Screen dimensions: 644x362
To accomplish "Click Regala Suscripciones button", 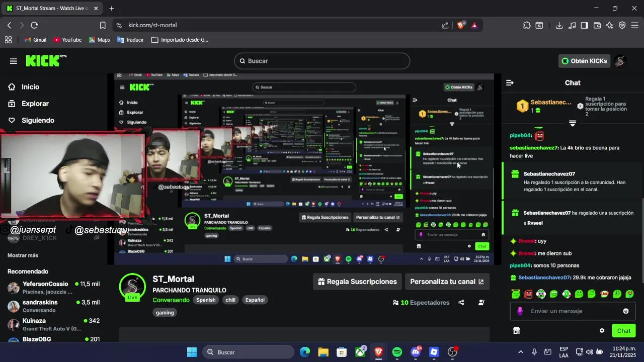I will 357,282.
